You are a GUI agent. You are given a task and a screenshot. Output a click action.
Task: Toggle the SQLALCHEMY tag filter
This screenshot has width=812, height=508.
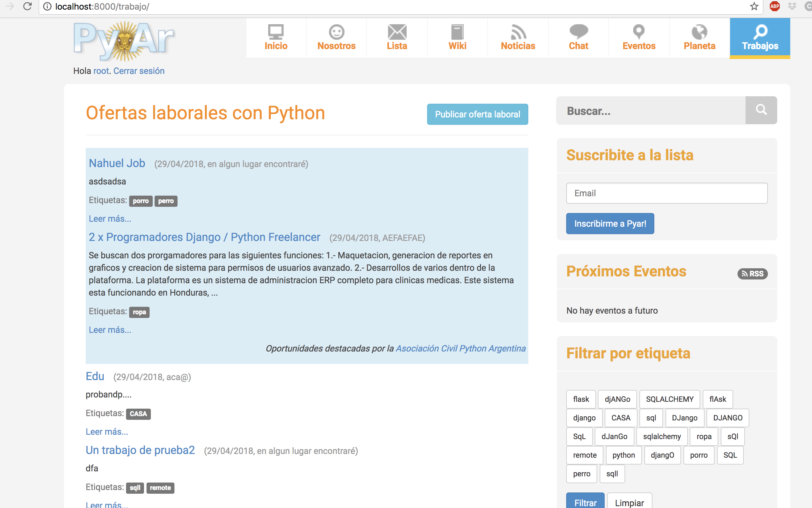(669, 399)
